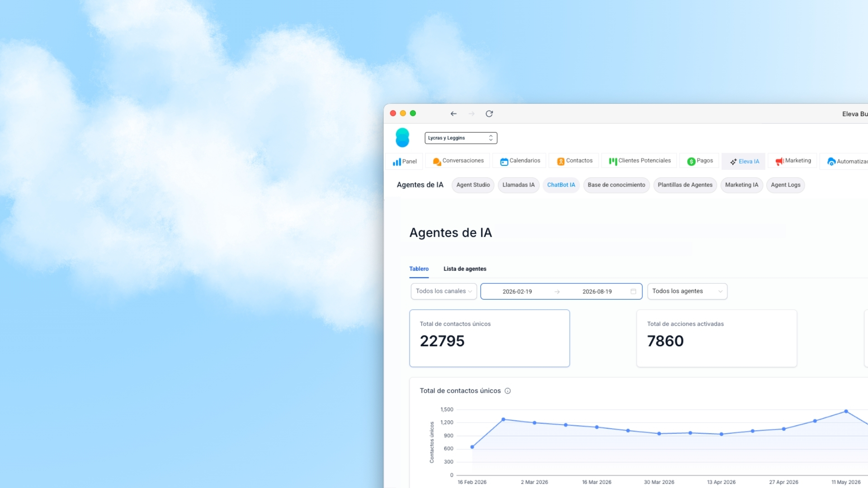Click the start date 2026-02-19 field
The width and height of the screenshot is (868, 488).
coord(517,292)
